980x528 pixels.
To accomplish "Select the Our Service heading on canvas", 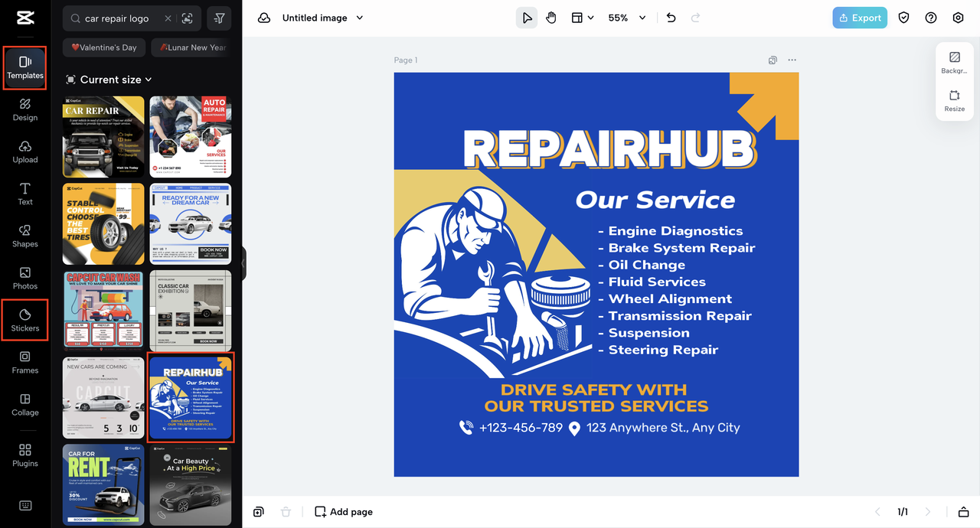I will click(655, 200).
